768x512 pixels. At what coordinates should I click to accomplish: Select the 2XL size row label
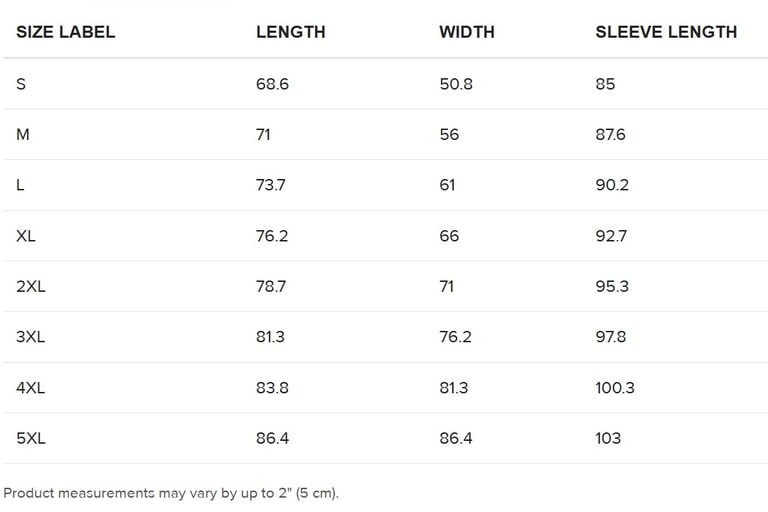click(31, 286)
